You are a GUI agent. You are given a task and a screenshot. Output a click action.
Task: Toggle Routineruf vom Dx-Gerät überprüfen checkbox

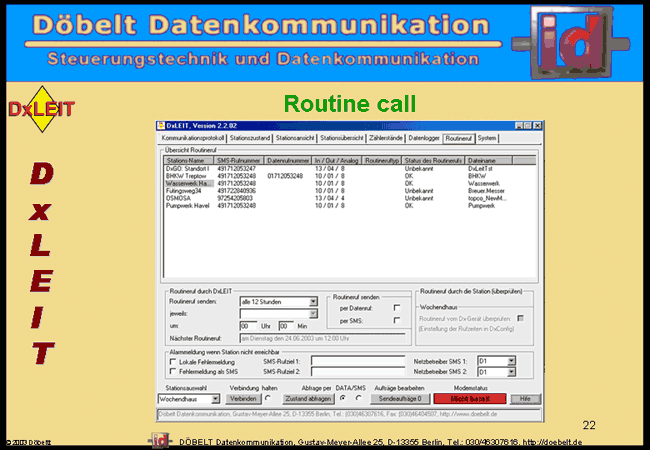click(520, 318)
